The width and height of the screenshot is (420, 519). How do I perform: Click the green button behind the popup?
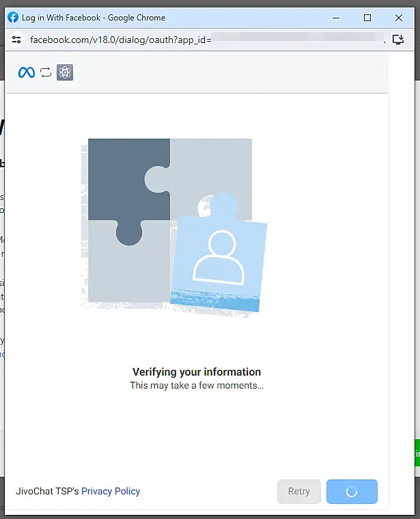[x=417, y=453]
